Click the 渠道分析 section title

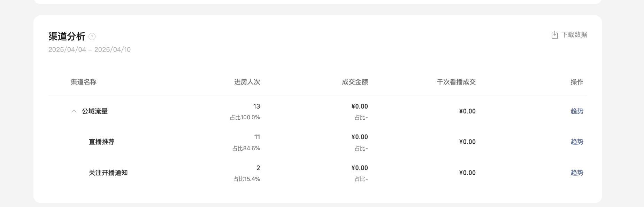coord(67,37)
